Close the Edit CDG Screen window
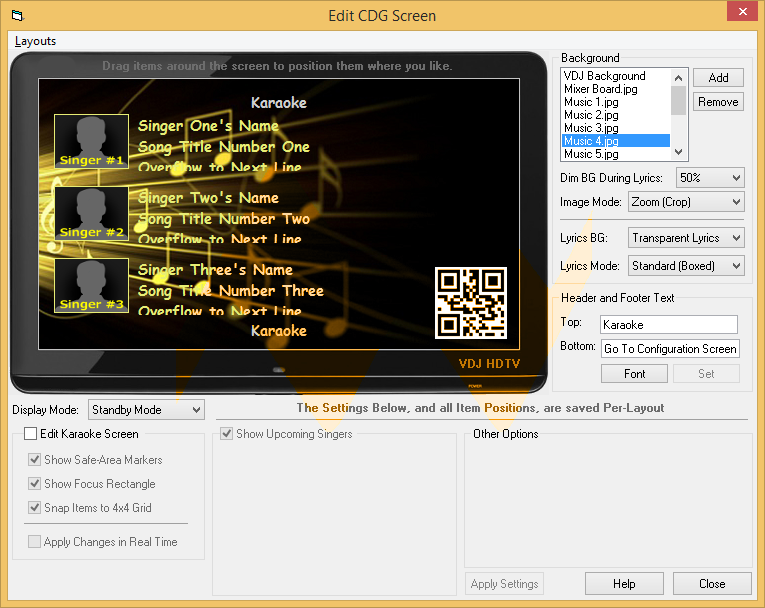This screenshot has height=608, width=765. pos(742,11)
